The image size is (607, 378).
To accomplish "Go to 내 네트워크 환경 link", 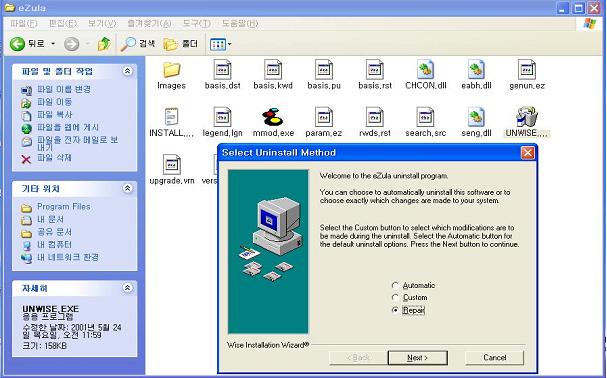I will (x=68, y=257).
